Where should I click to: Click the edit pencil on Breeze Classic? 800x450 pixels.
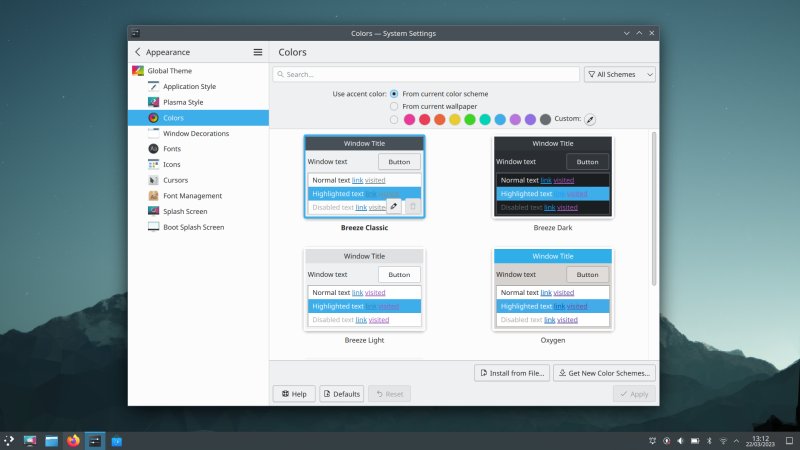pos(393,206)
